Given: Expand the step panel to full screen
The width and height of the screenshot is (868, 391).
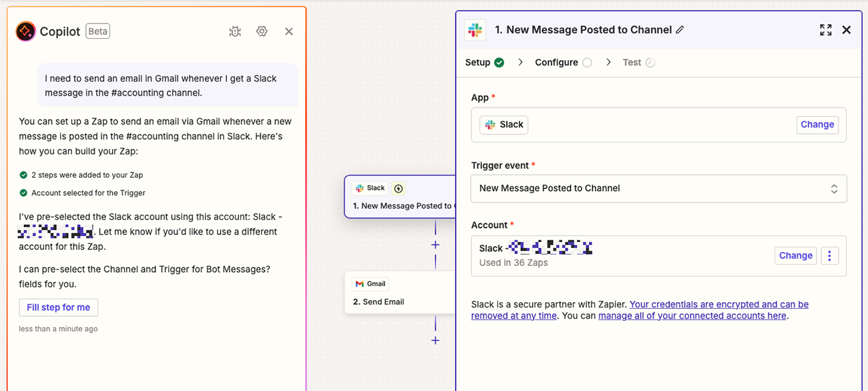Looking at the screenshot, I should 826,30.
